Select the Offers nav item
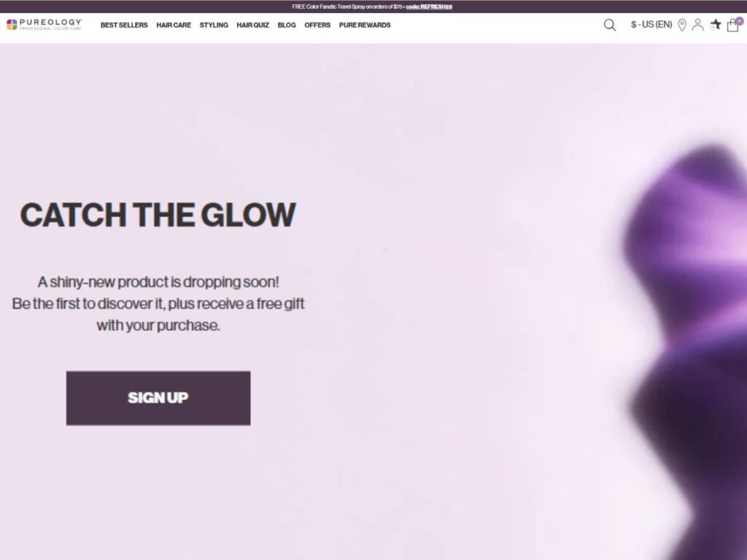 tap(317, 26)
